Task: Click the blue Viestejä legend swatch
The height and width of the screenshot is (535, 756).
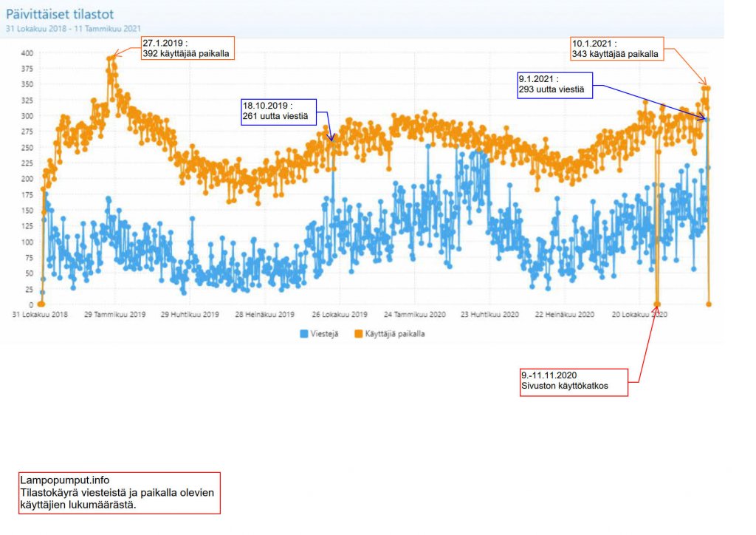Action: point(305,333)
